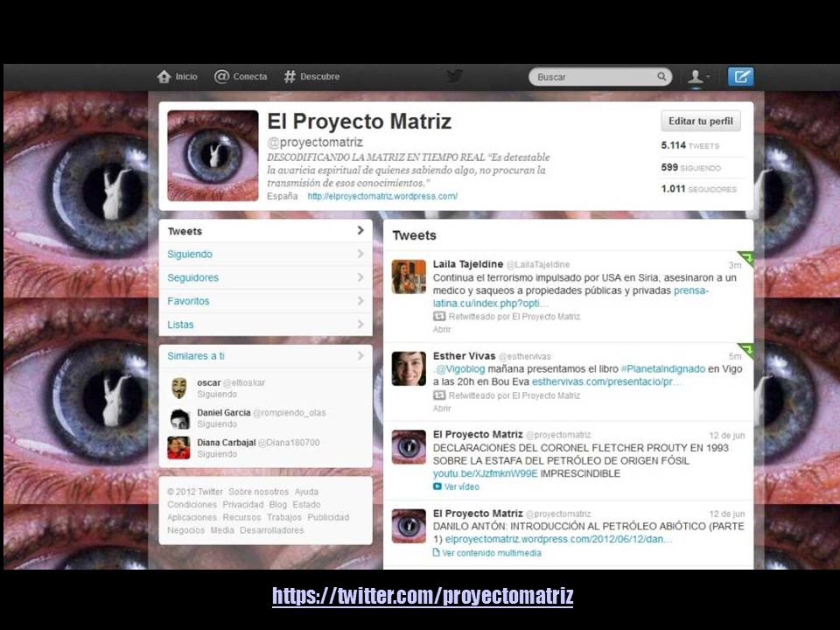Viewport: 840px width, 630px height.
Task: Click 12 de jun timestamp on Fletcher Prouty tweet
Action: click(x=727, y=435)
